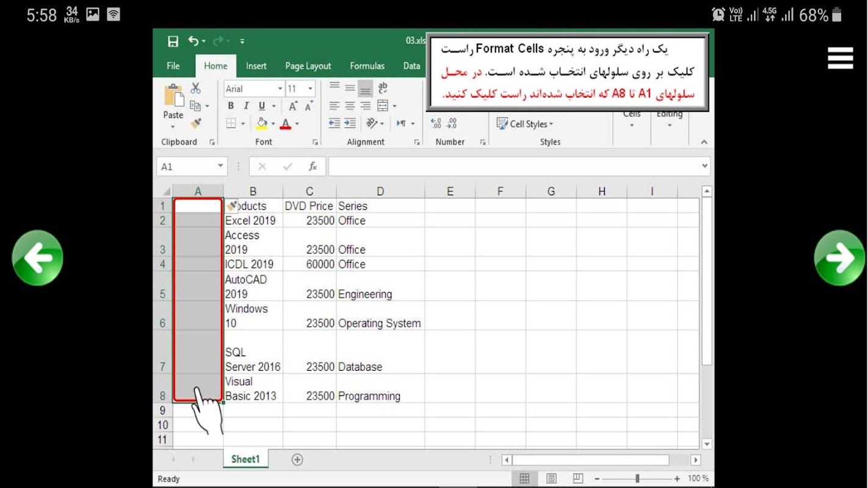Decrease the number of decimal places
868x488 pixels.
[452, 123]
